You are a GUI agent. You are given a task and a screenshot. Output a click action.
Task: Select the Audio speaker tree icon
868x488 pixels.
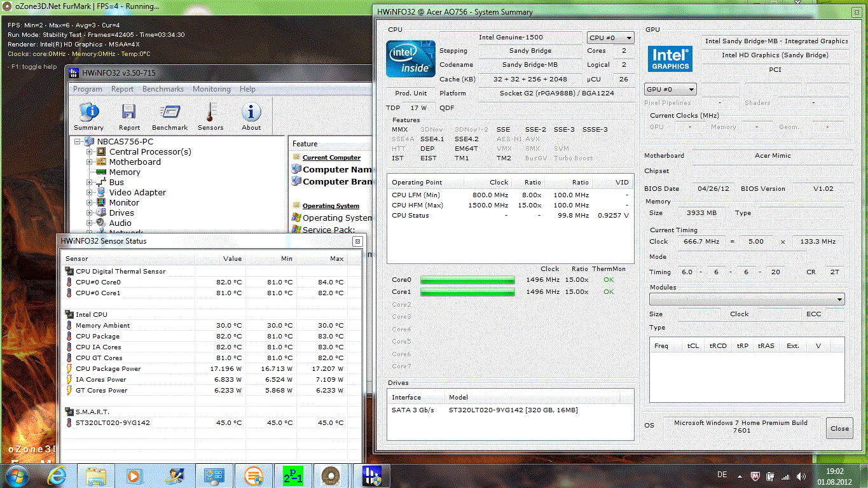tap(100, 223)
